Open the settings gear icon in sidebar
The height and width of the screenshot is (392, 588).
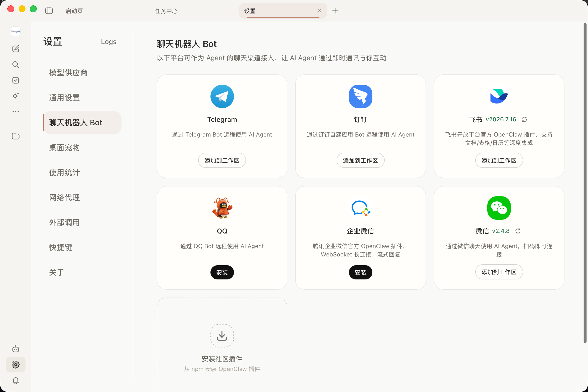coord(15,365)
